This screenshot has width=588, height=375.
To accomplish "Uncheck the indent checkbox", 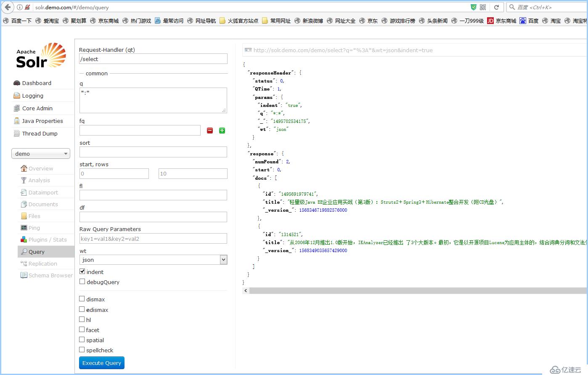I will coord(82,271).
